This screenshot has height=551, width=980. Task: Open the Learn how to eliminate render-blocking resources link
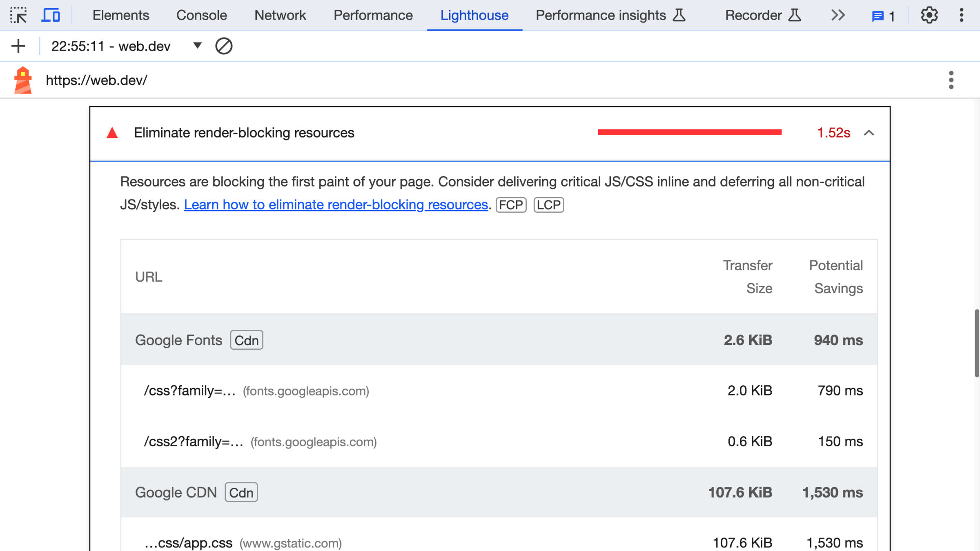[336, 204]
